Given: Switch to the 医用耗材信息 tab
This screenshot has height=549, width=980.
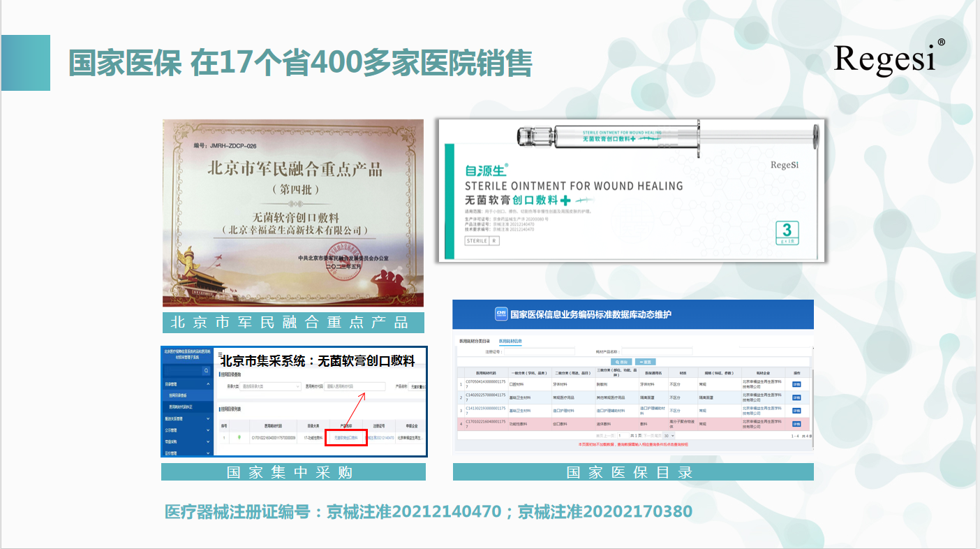Looking at the screenshot, I should click(x=510, y=341).
